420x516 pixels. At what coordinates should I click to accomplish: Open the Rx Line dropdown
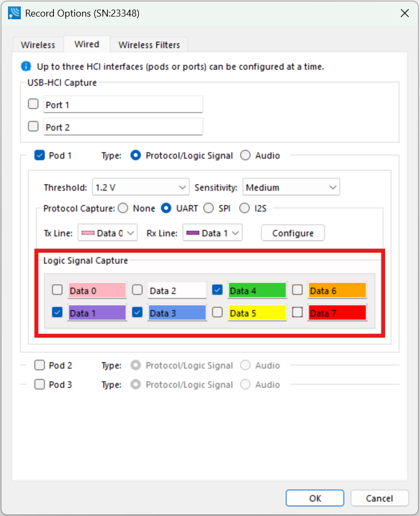pos(212,233)
